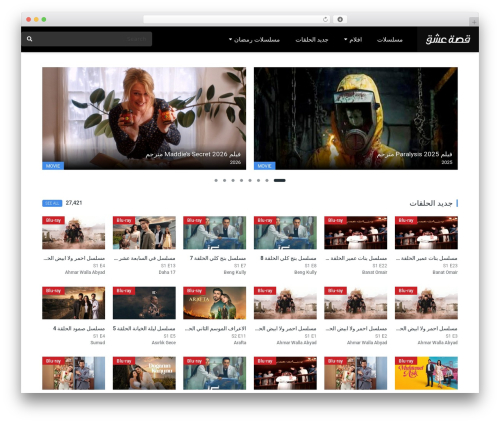Click MOVIE badge on Maddie's Secret slide
The image size is (500, 423).
[x=53, y=166]
